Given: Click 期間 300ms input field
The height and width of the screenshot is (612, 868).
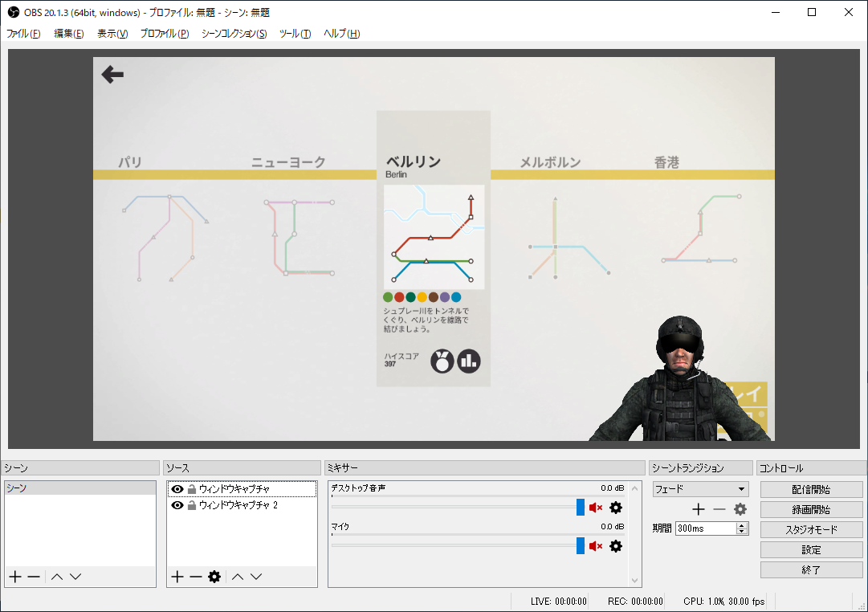Looking at the screenshot, I should (707, 528).
